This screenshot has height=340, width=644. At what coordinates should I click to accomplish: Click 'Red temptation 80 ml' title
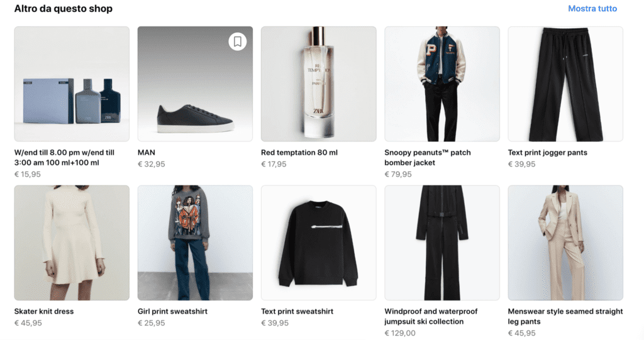299,152
